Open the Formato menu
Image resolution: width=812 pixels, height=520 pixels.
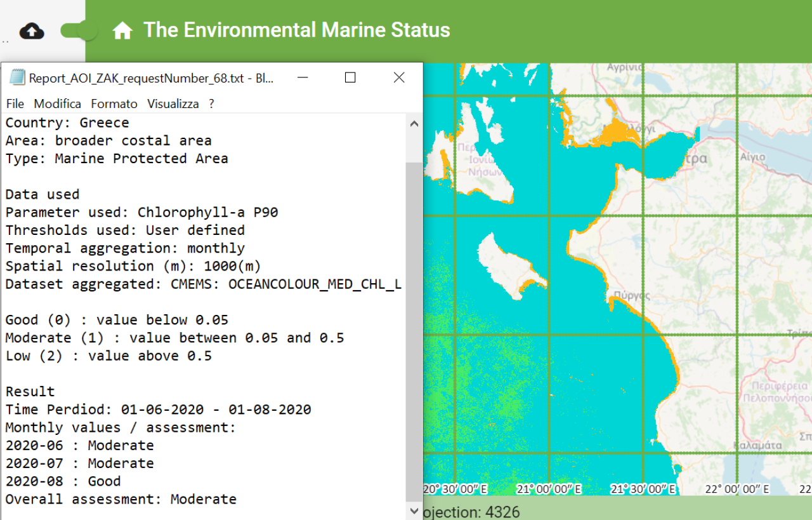(x=114, y=103)
